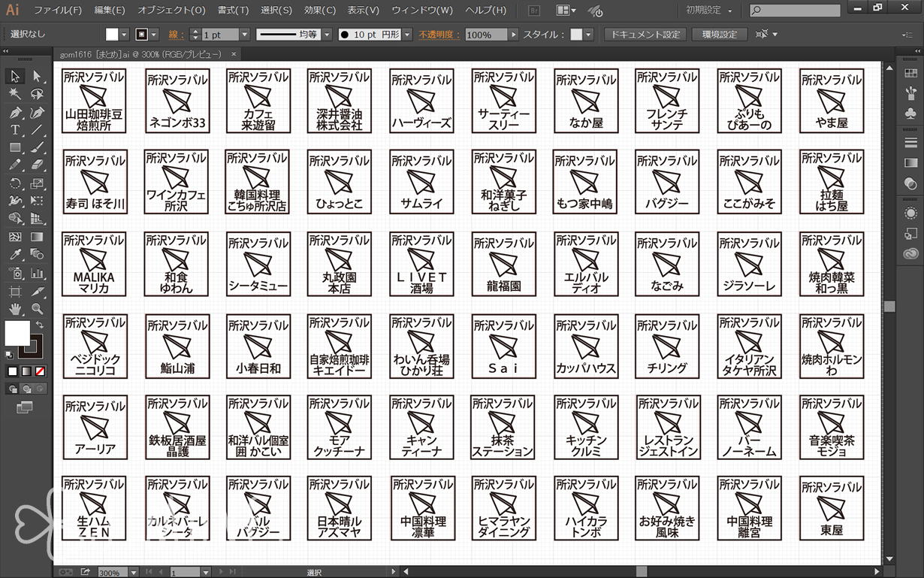The image size is (924, 578).
Task: Open the graphic style dropdown
Action: click(588, 35)
